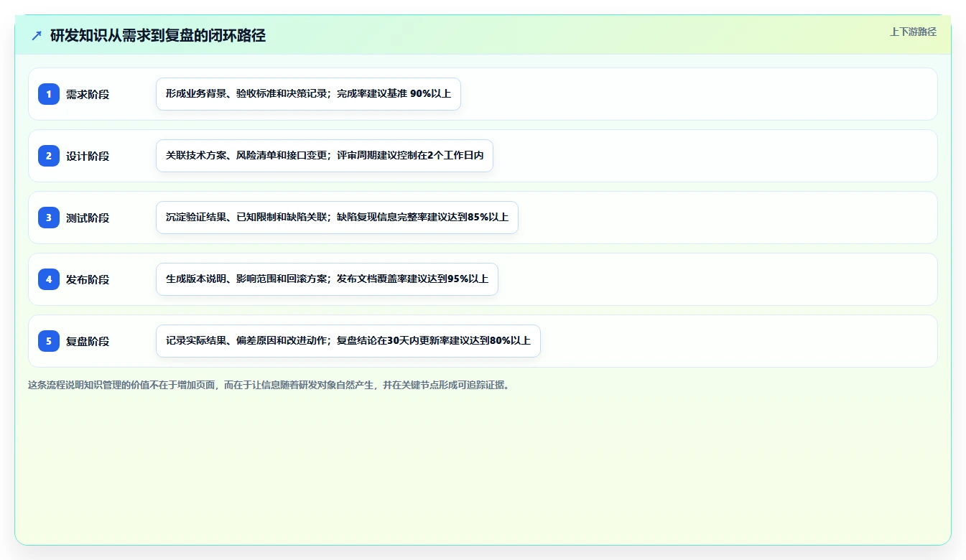Click the 上下游路径 label in the header
The height and width of the screenshot is (560, 966).
pos(913,32)
